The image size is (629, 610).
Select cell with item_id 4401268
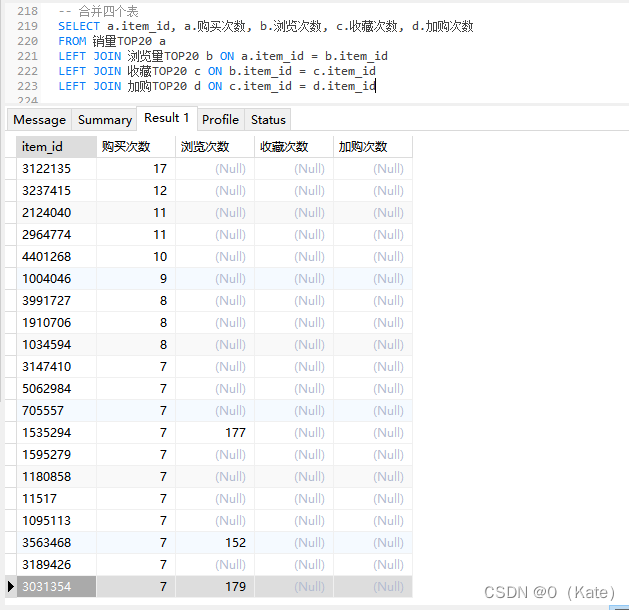click(x=56, y=257)
